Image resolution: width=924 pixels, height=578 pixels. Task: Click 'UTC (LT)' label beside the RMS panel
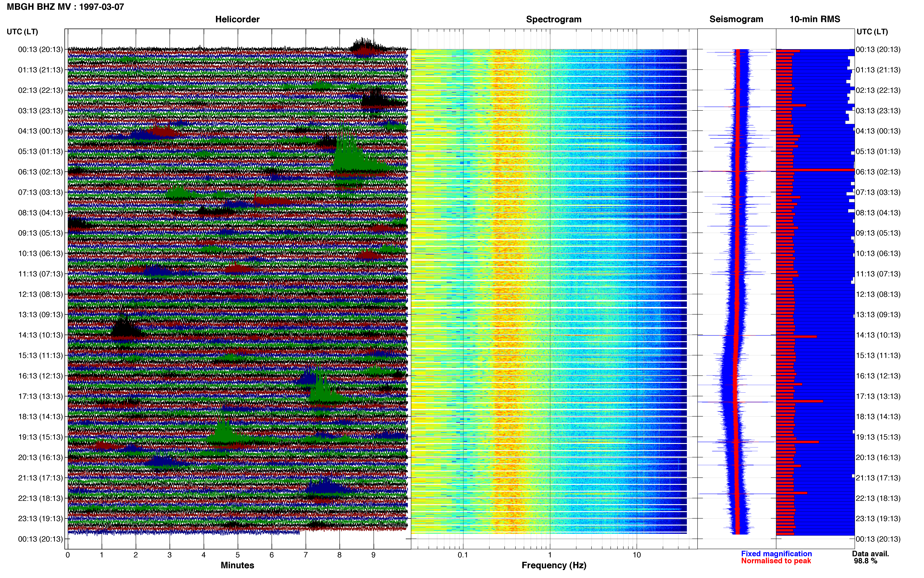(x=872, y=32)
